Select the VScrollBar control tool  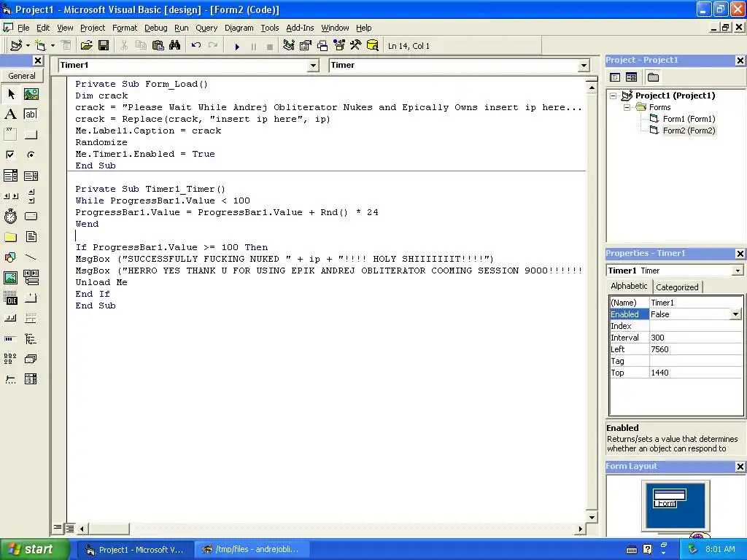coord(31,195)
